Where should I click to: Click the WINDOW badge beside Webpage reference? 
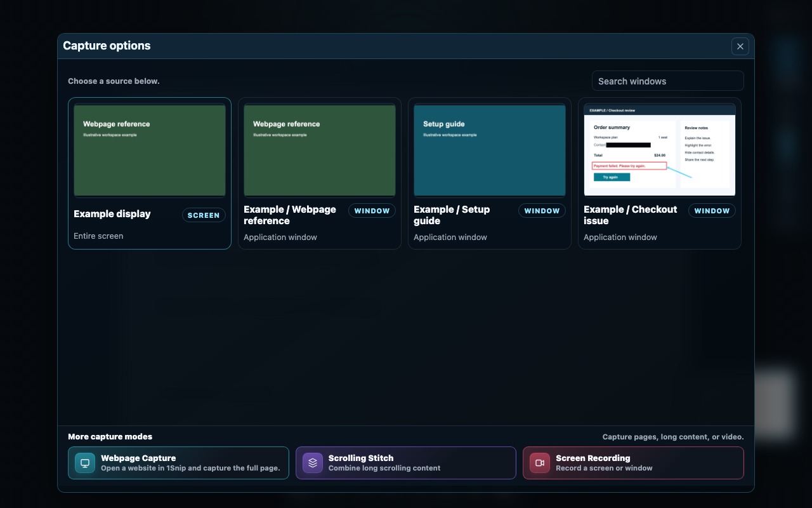point(372,211)
